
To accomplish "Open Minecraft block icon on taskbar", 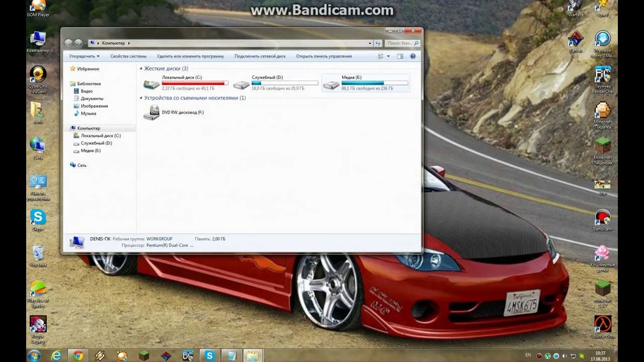I will [144, 356].
